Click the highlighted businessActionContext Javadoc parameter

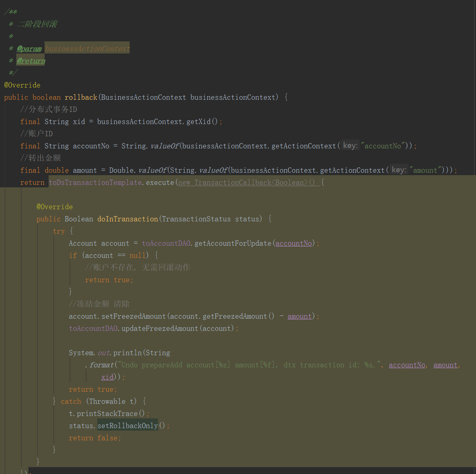pos(87,48)
